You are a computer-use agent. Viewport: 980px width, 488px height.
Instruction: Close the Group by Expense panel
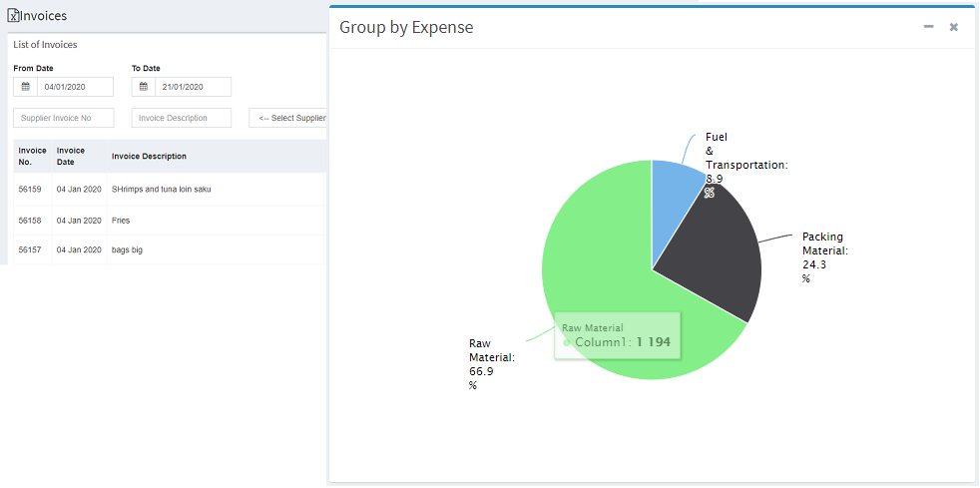tap(953, 27)
